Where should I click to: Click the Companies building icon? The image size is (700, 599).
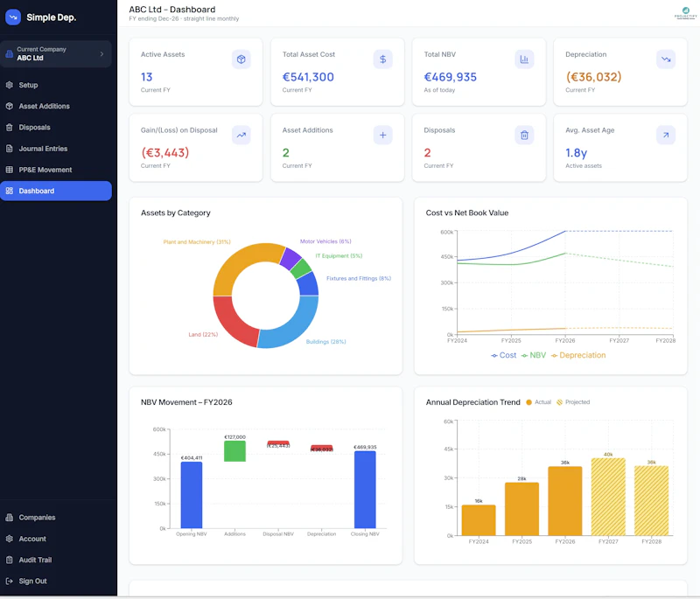tap(10, 518)
